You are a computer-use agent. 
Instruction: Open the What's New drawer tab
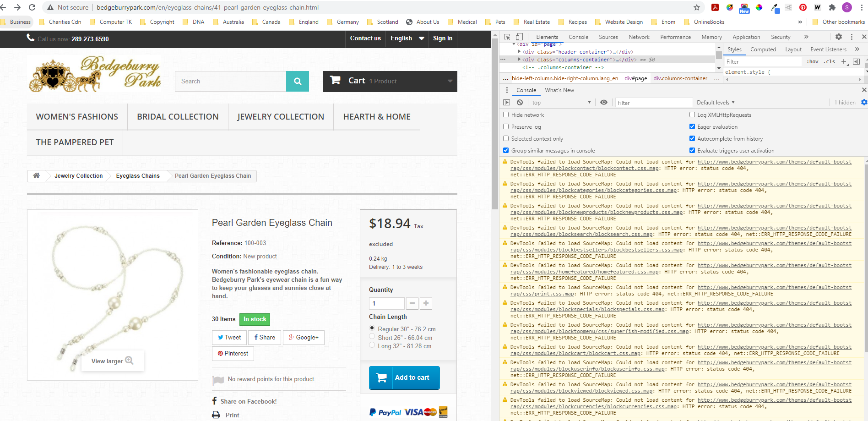click(x=559, y=90)
